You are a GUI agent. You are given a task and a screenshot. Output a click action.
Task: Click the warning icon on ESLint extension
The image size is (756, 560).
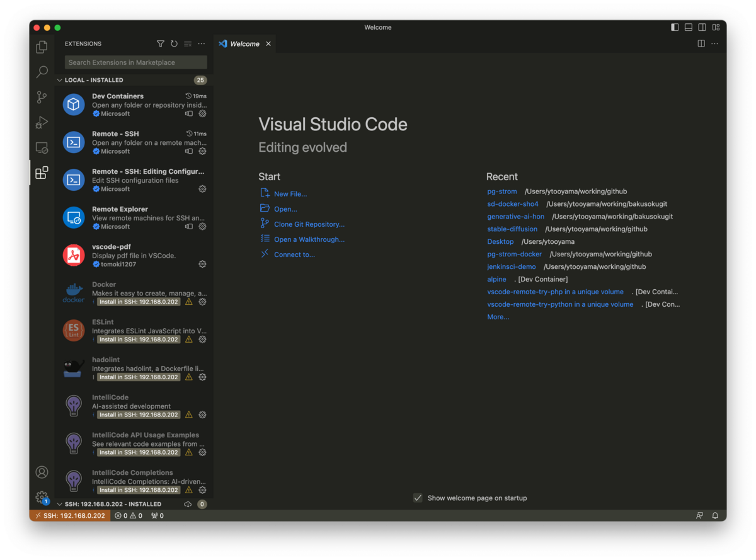(188, 340)
